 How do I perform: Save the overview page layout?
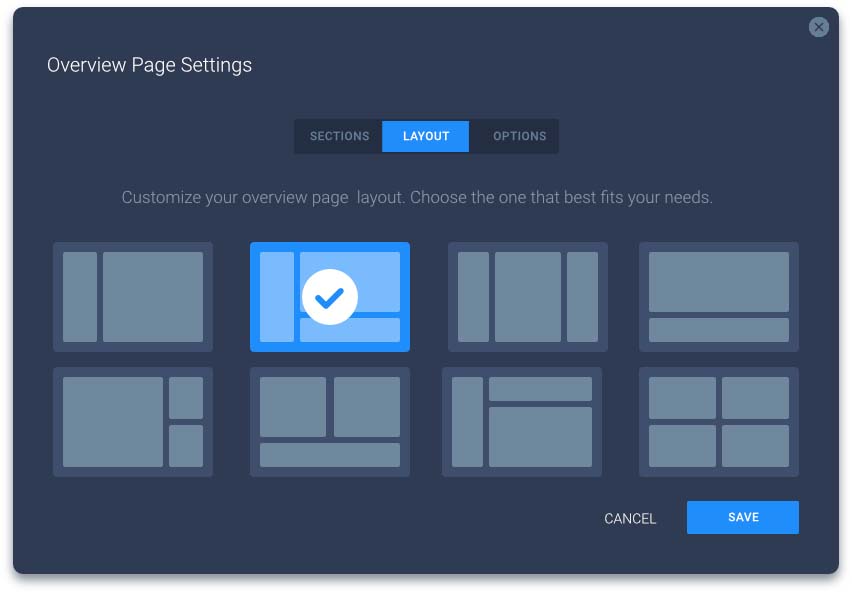742,517
